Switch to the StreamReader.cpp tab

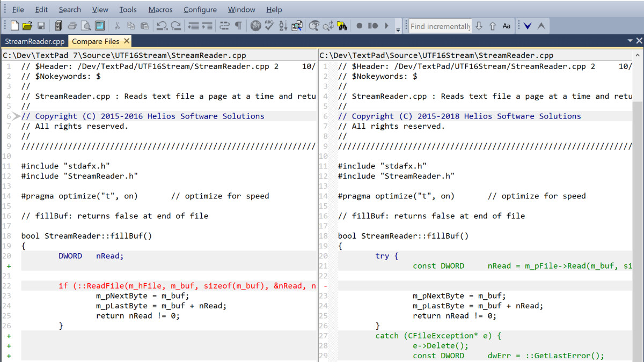tap(35, 41)
